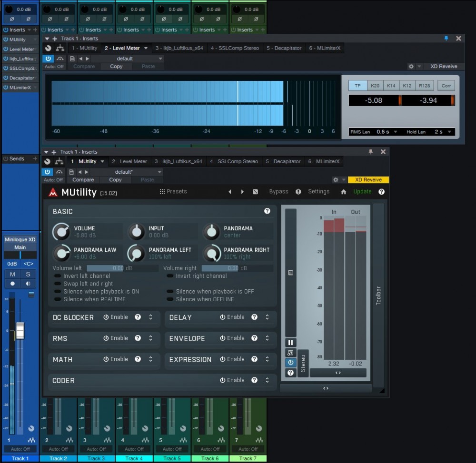Image resolution: width=476 pixels, height=463 pixels.
Task: Enable the DELAY section
Action: click(232, 317)
